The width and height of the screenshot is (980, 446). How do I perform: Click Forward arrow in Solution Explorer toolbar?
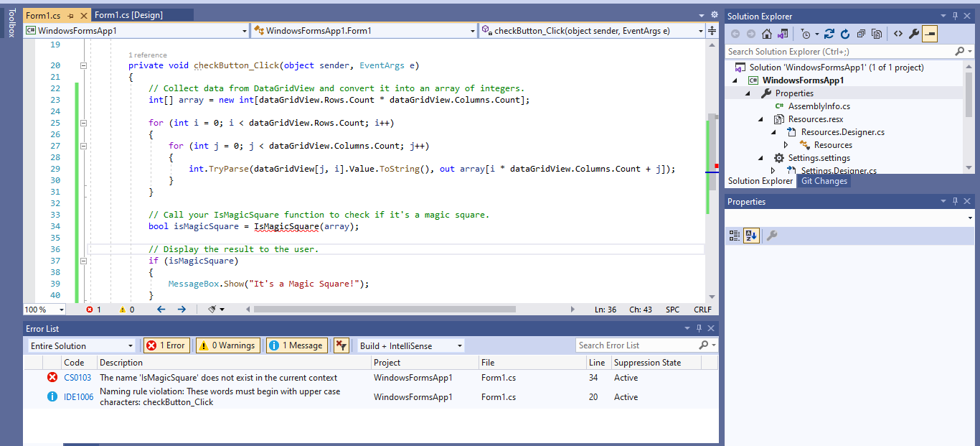click(x=751, y=34)
